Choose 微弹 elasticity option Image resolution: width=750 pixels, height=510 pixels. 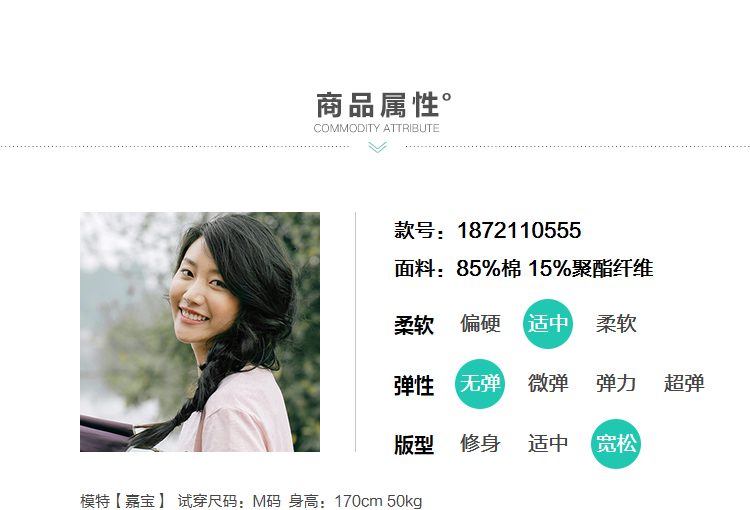point(548,384)
